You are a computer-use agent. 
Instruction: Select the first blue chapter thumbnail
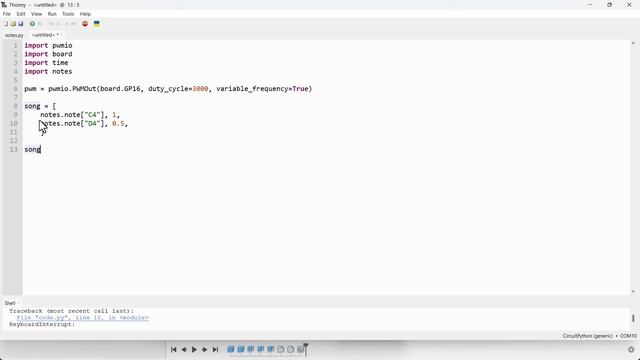point(231,349)
